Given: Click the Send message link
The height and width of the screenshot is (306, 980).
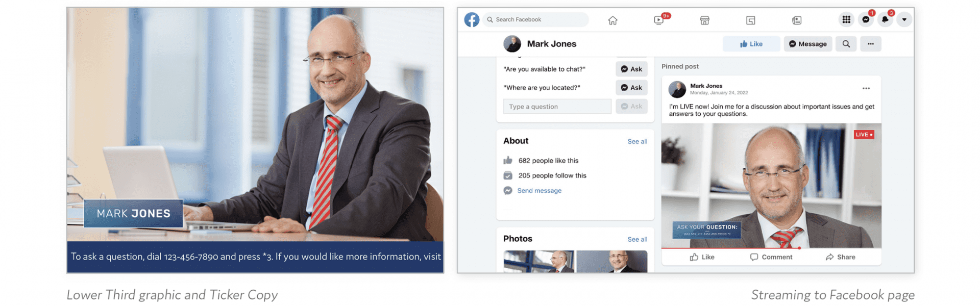Looking at the screenshot, I should (x=539, y=190).
